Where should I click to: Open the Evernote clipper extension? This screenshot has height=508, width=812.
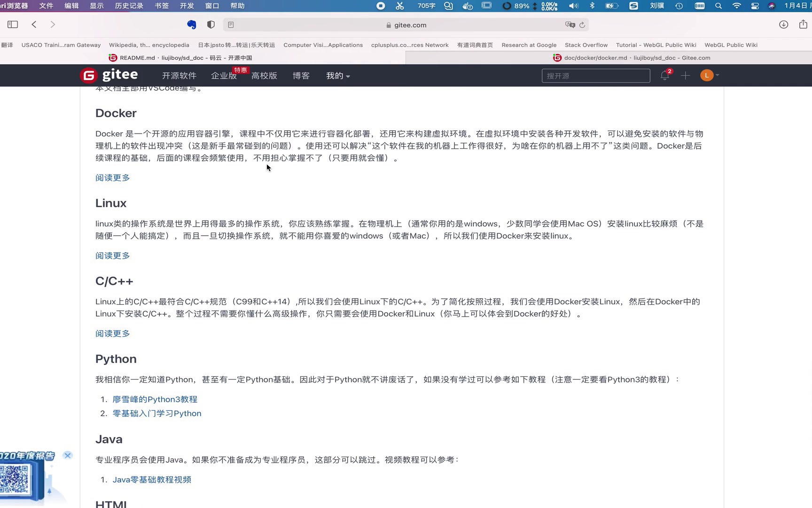click(x=192, y=24)
